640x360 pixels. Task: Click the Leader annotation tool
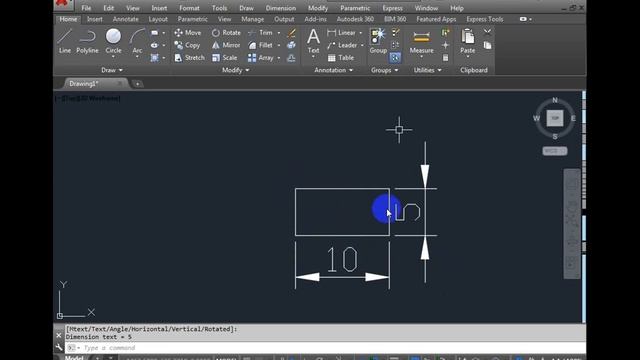pyautogui.click(x=342, y=45)
